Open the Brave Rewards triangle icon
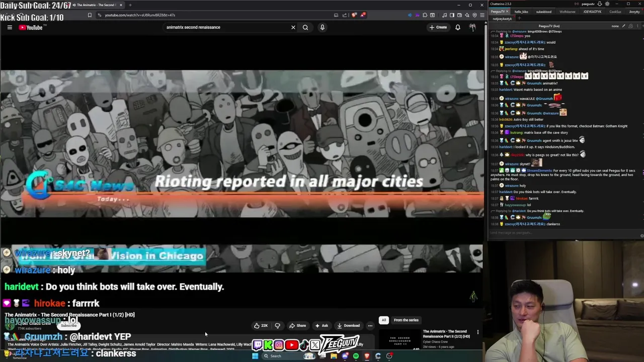This screenshot has height=362, width=644. [x=363, y=15]
